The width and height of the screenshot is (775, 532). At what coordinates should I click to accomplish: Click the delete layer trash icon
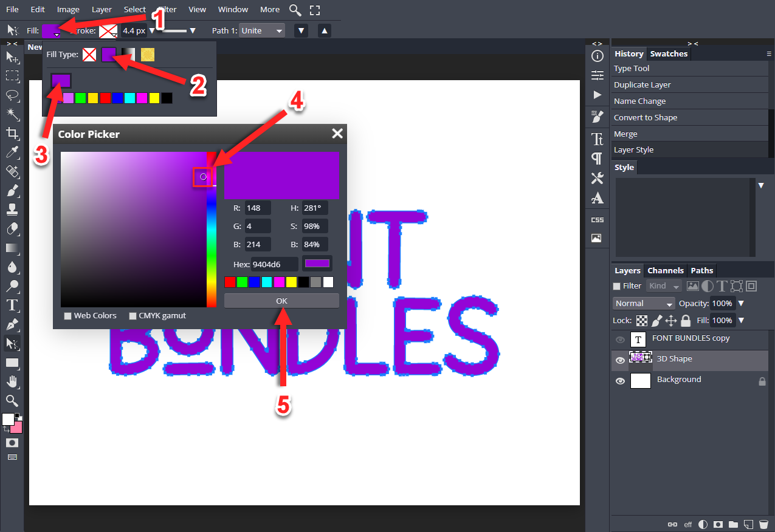[763, 524]
